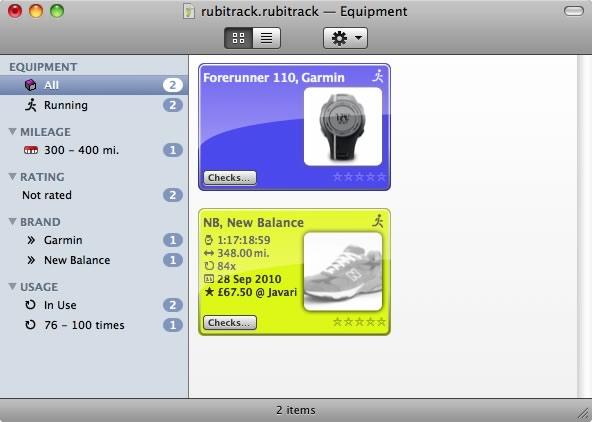The width and height of the screenshot is (592, 422).
Task: Filter by 300 – 400 mi. mileage
Action: [94, 150]
